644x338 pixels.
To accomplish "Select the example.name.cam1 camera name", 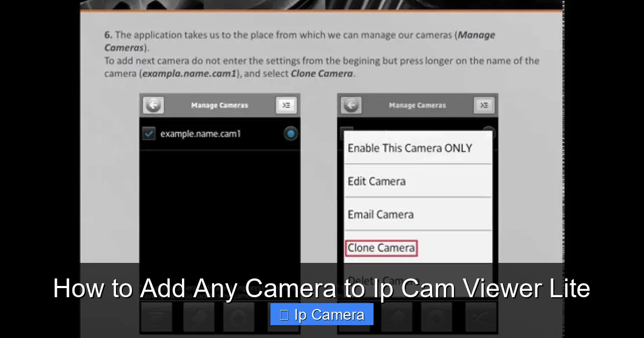I will click(201, 134).
